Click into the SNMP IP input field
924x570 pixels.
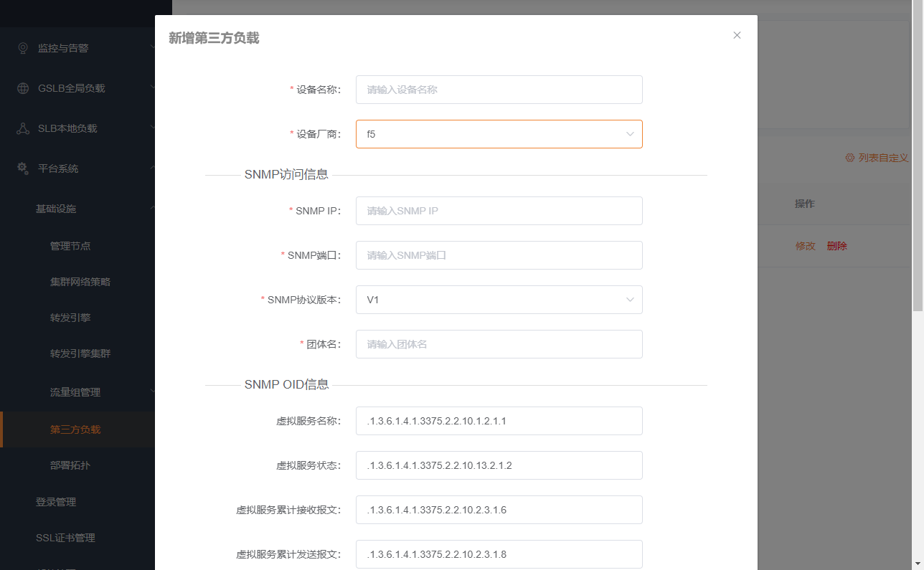(x=499, y=211)
